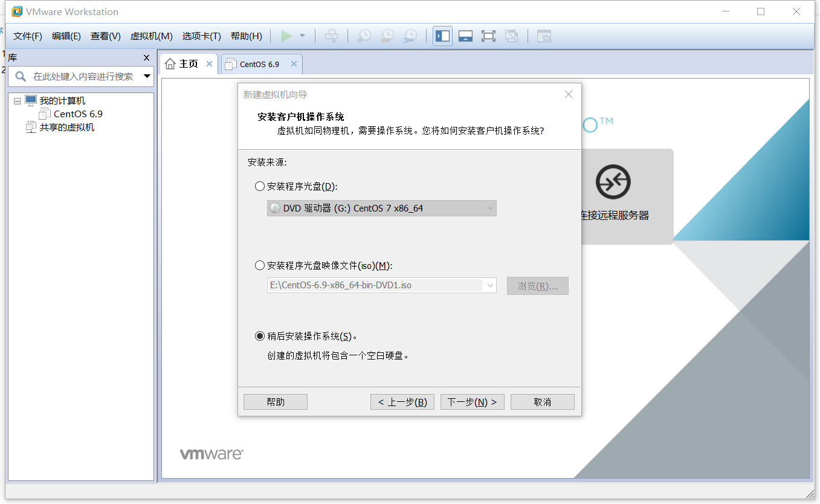
Task: Open the 查看(V) menu
Action: click(x=106, y=36)
